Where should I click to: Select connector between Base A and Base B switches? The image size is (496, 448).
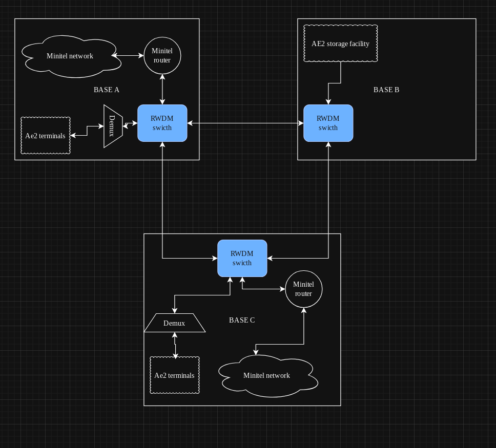(245, 123)
